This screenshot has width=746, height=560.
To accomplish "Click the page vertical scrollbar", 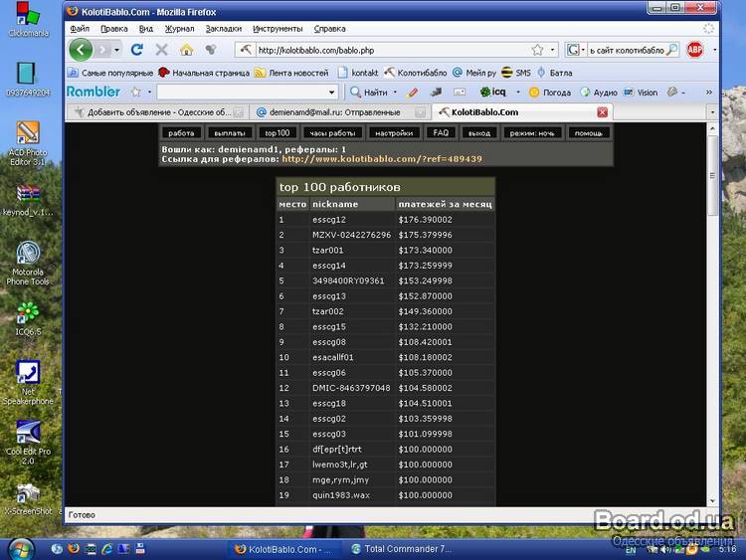I will pyautogui.click(x=711, y=298).
